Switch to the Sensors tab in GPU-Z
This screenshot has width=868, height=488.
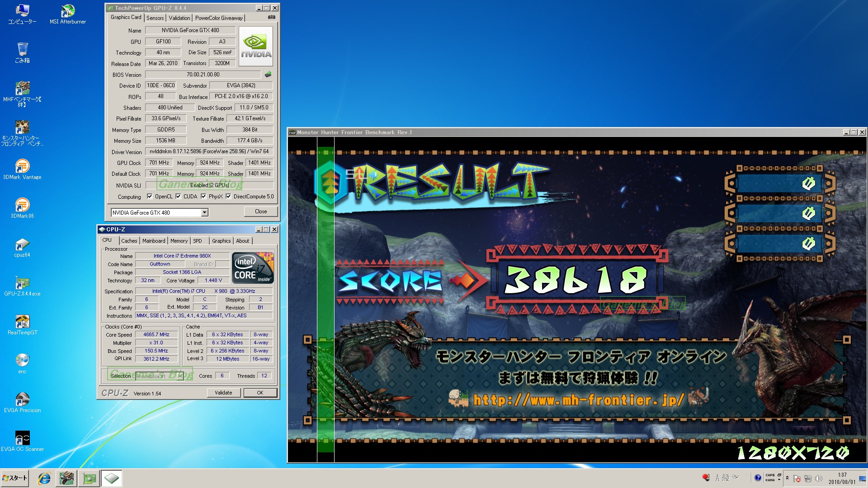pyautogui.click(x=155, y=18)
